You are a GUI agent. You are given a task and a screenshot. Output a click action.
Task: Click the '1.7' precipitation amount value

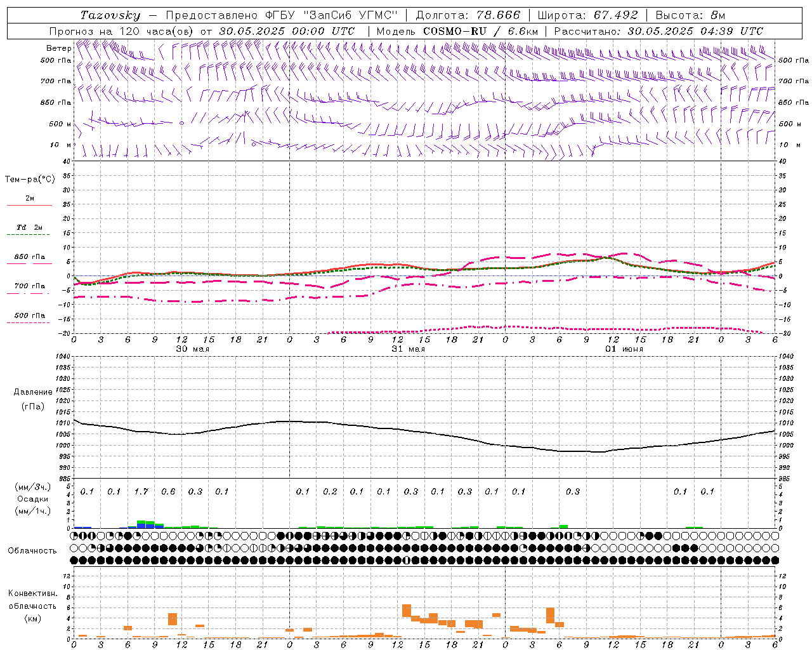141,491
